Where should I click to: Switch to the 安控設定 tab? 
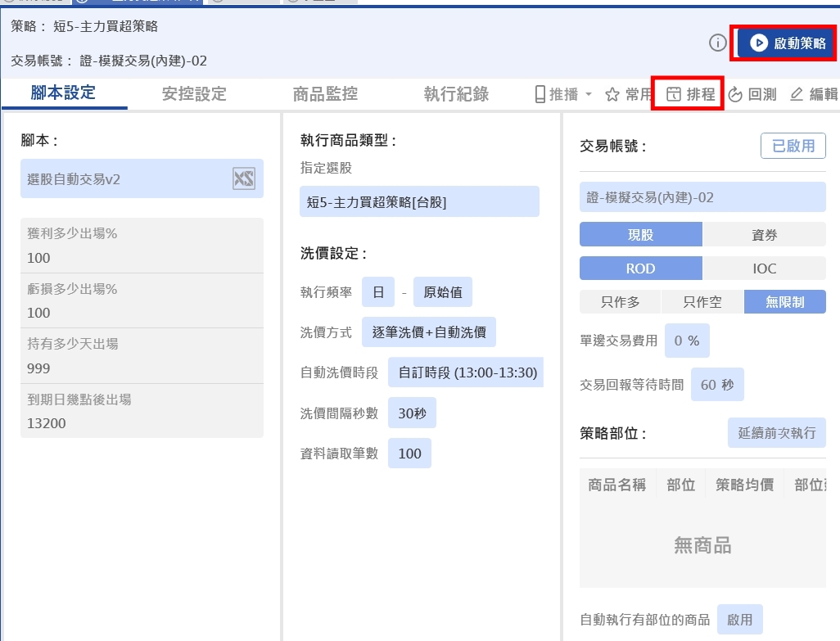[x=194, y=94]
